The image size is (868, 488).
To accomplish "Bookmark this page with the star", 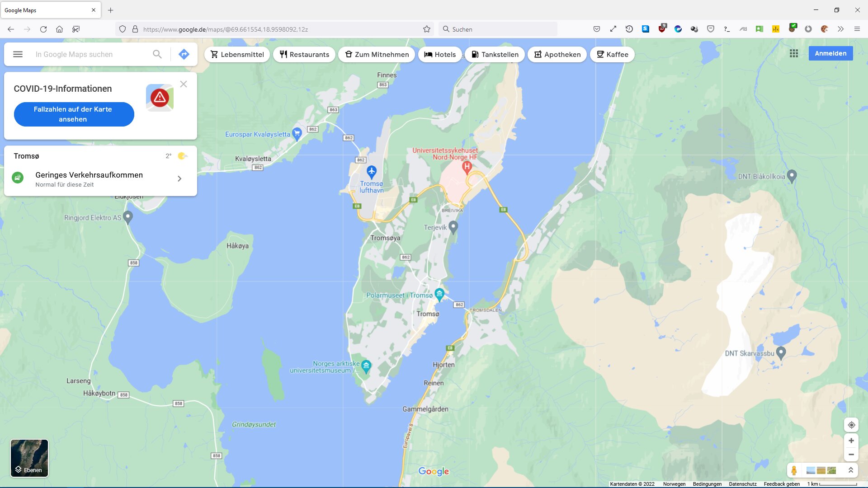I will click(426, 29).
